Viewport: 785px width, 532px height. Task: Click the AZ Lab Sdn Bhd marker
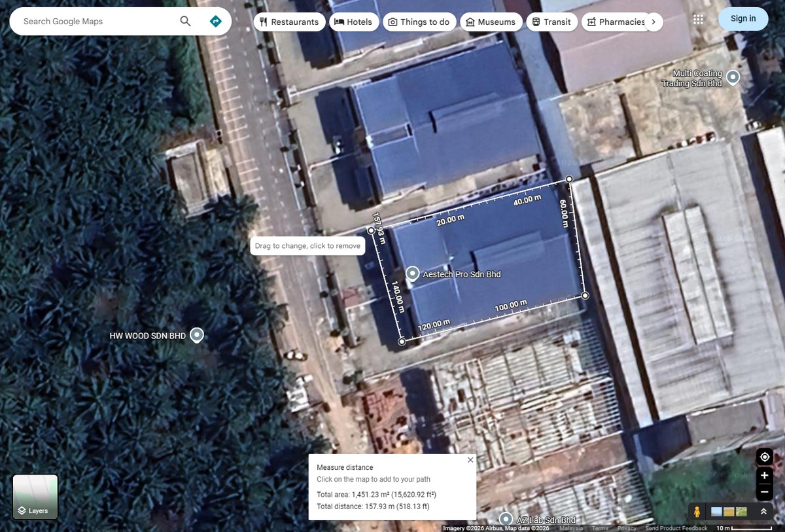coord(505,519)
